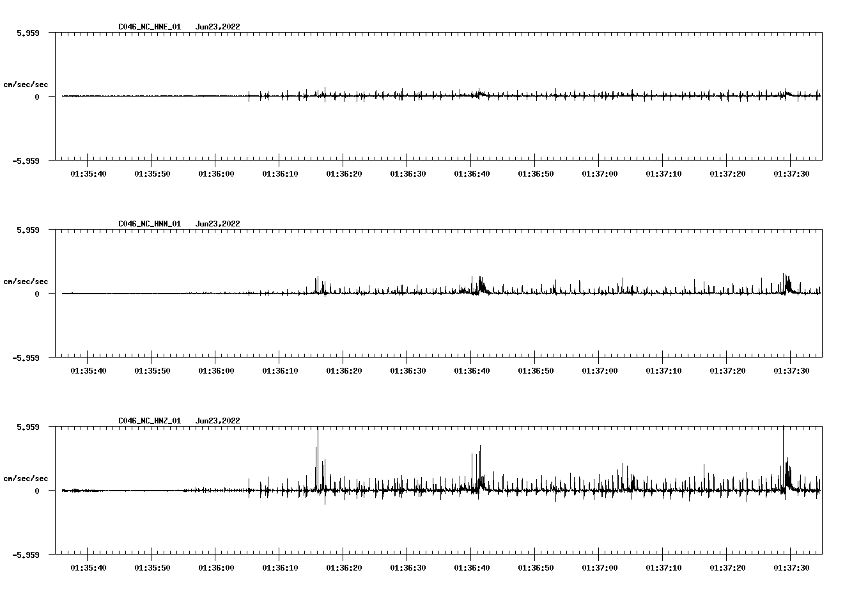The image size is (868, 591).
Task: Click the cm/sec/sec unit label on HNE plot
Action: coord(26,84)
